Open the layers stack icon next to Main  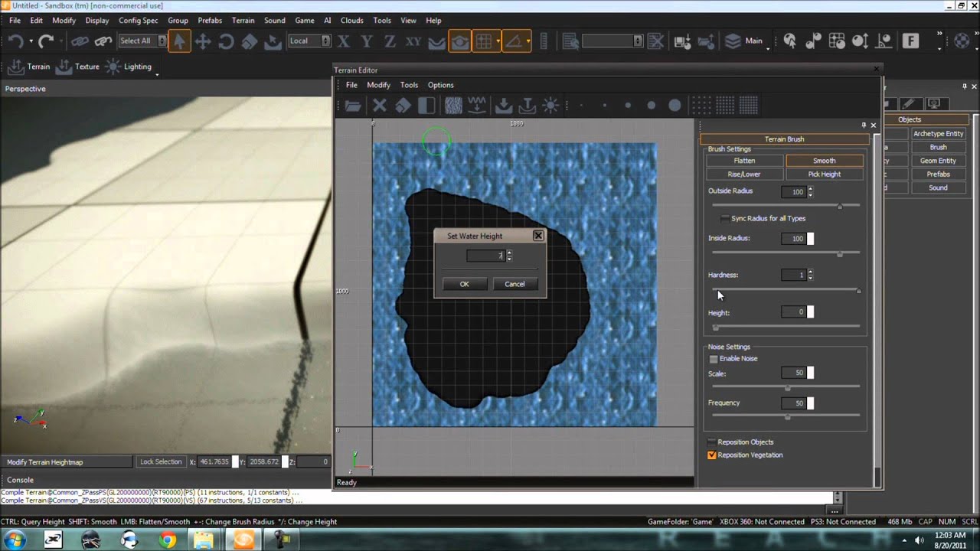tap(733, 41)
